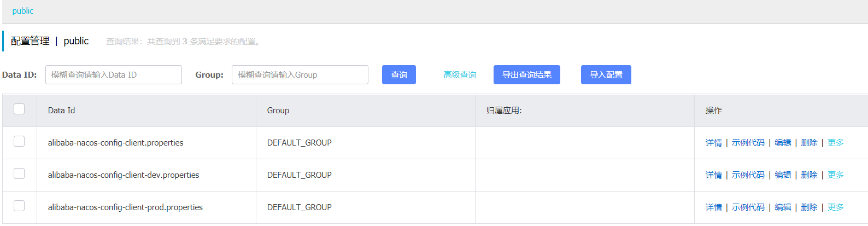Check the alibaba-nacos-config-client.properties row checkbox

tap(19, 141)
